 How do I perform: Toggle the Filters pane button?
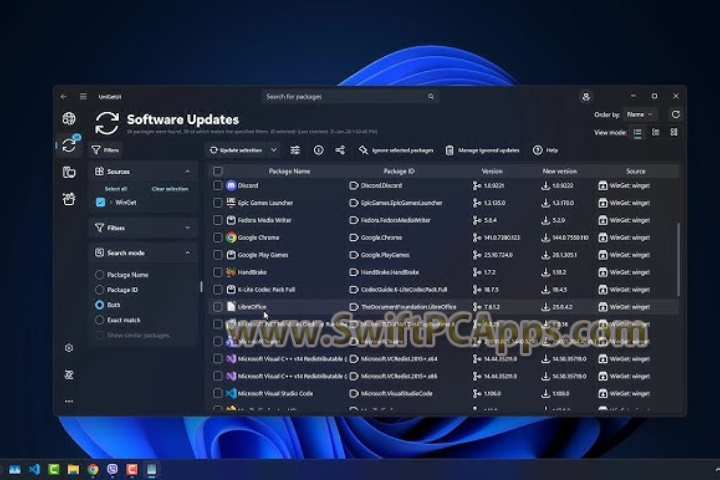point(106,150)
